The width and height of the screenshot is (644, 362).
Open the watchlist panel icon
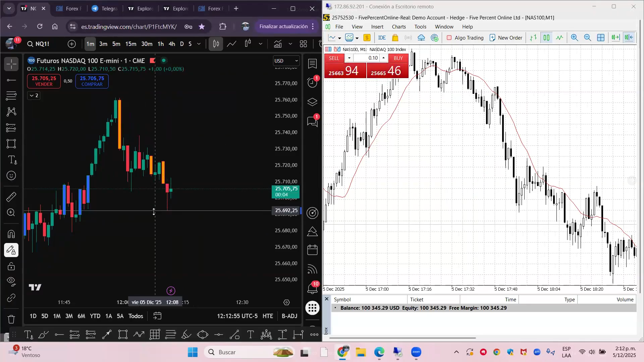tap(312, 64)
